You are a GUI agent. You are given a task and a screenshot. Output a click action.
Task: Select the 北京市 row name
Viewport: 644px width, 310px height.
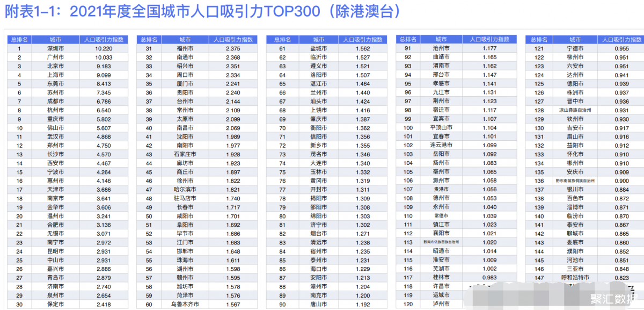click(55, 66)
